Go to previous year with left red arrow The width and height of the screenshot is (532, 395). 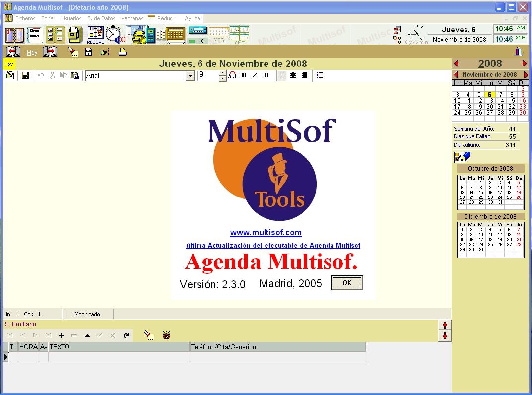tap(457, 64)
